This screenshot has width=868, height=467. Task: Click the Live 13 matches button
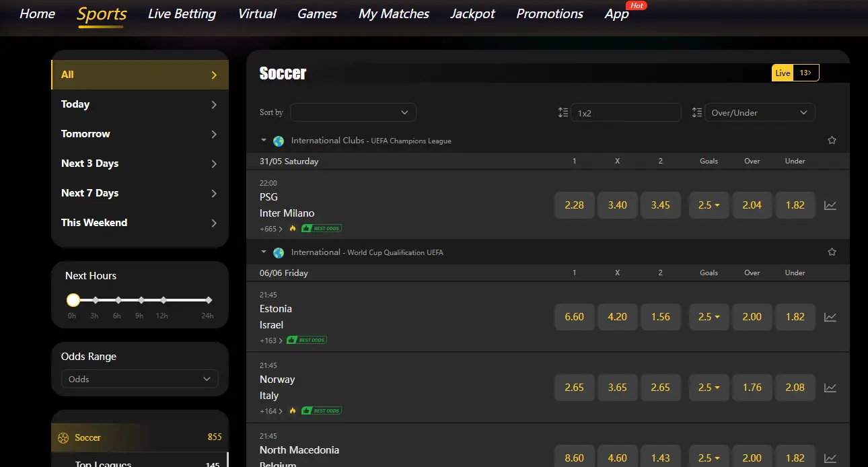[x=795, y=73]
